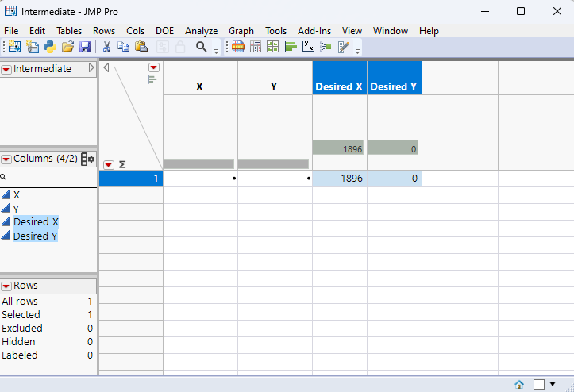Click the Search magnifier icon
Viewport: 574px width, 392px height.
coord(202,47)
